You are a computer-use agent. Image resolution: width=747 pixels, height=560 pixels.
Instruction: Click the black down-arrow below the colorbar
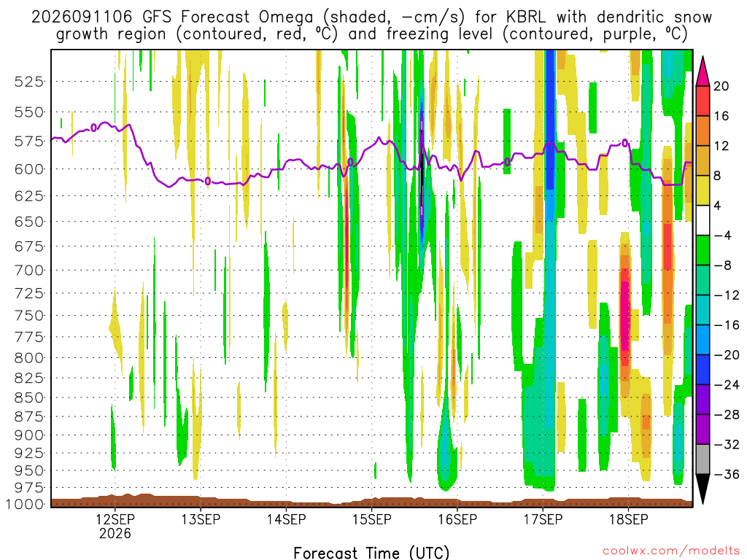click(x=703, y=489)
